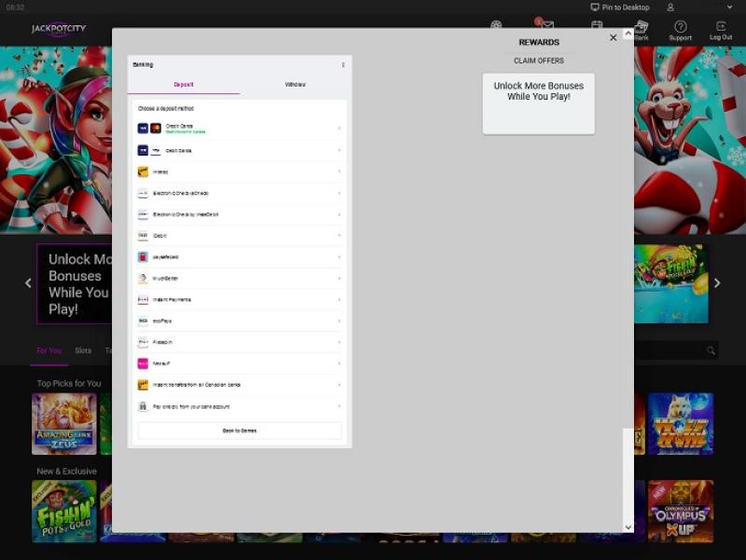Expand the Interac deposit method
The image size is (746, 560).
coord(240,171)
